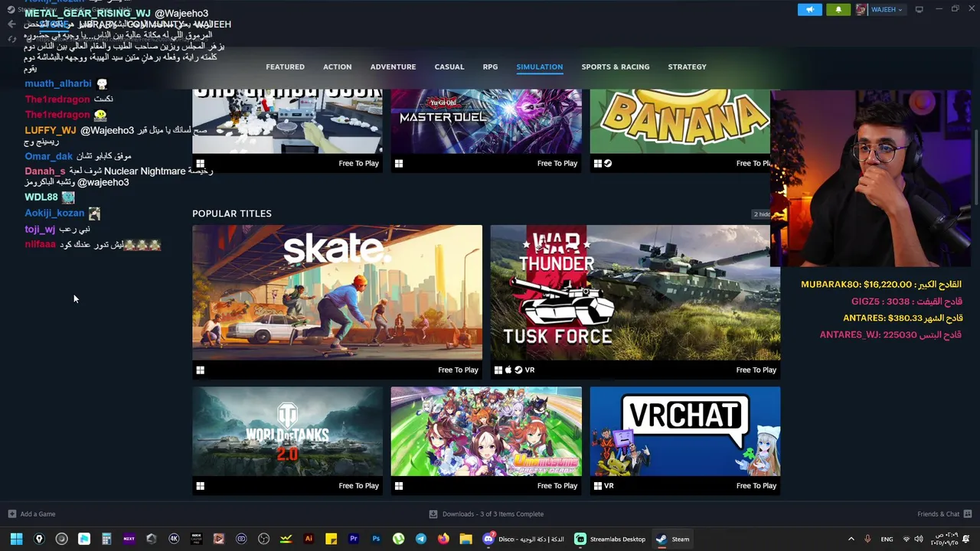Click chat username toji_wj
The height and width of the screenshot is (551, 980).
(x=40, y=229)
